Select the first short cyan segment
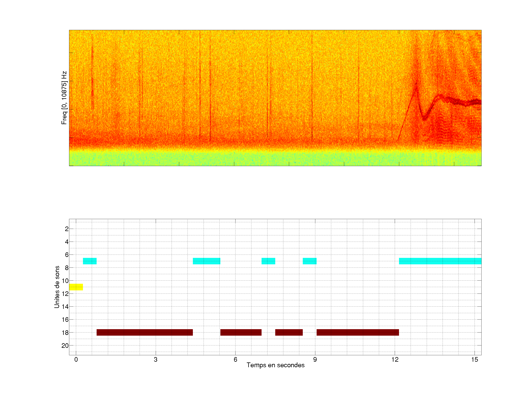Screen dimensions: 532x399 tap(90, 261)
